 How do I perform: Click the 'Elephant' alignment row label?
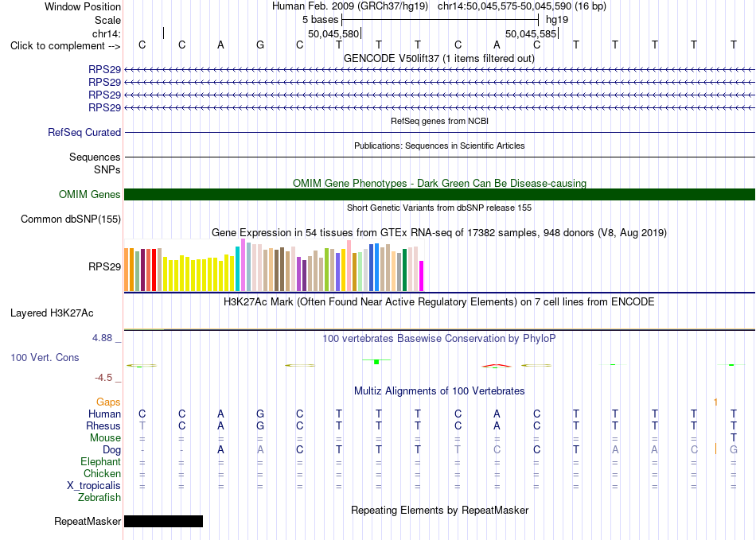coord(100,462)
